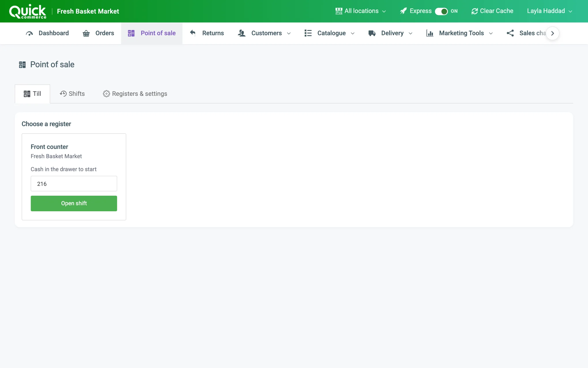588x368 pixels.
Task: Click the Express rocket icon
Action: 403,11
